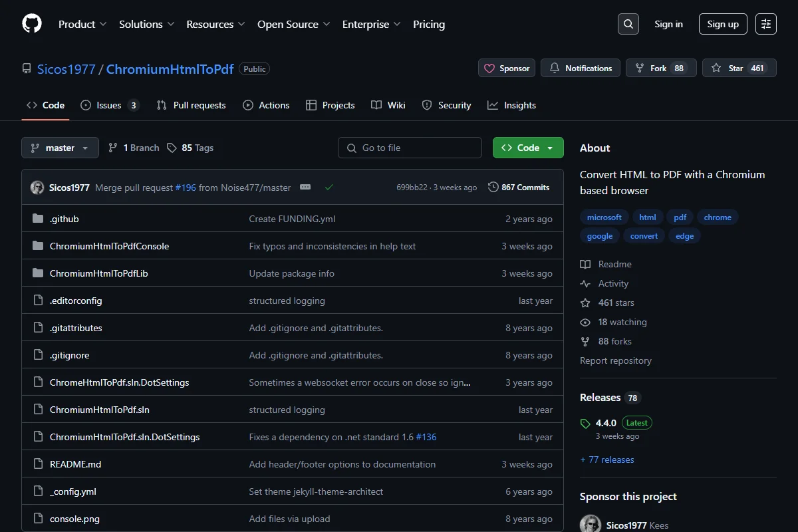The width and height of the screenshot is (798, 532).
Task: Focus the Go to file field
Action: click(x=410, y=148)
